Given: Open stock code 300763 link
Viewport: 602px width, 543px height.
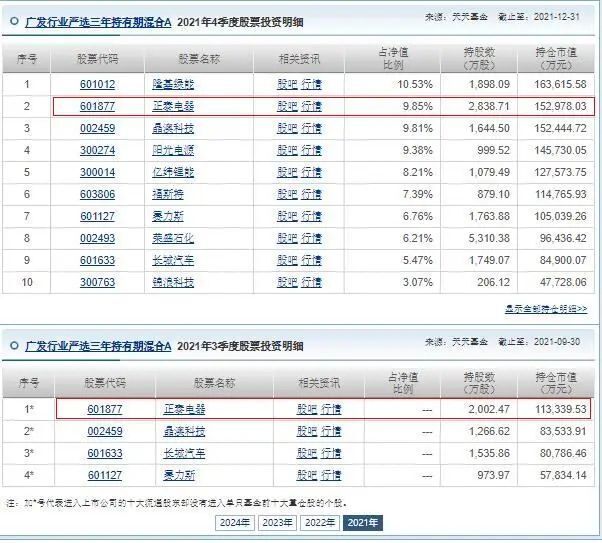Looking at the screenshot, I should tap(98, 282).
